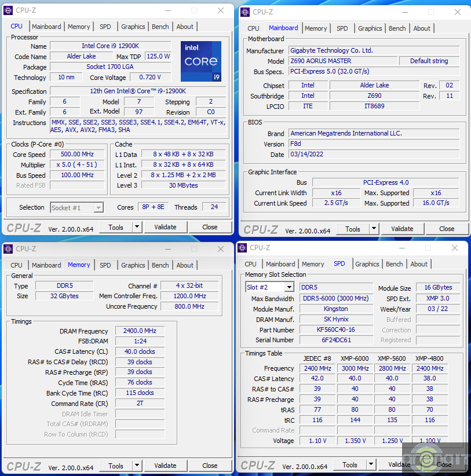Click Tools button in the SPD Timings Table window
Image resolution: width=471 pixels, height=476 pixels.
(349, 464)
